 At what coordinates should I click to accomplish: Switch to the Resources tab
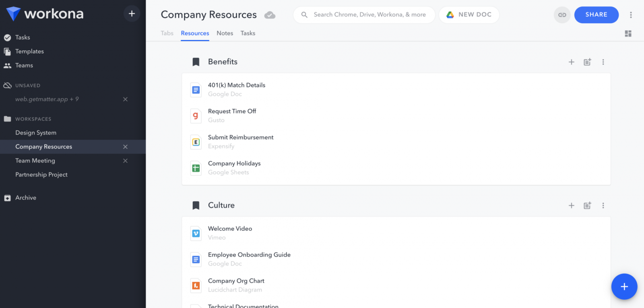pos(195,33)
